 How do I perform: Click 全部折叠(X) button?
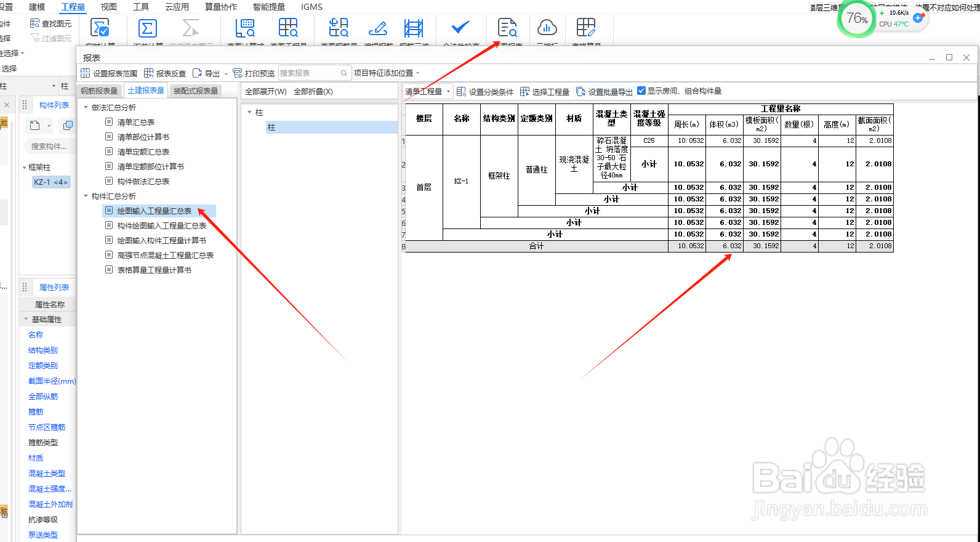point(313,91)
